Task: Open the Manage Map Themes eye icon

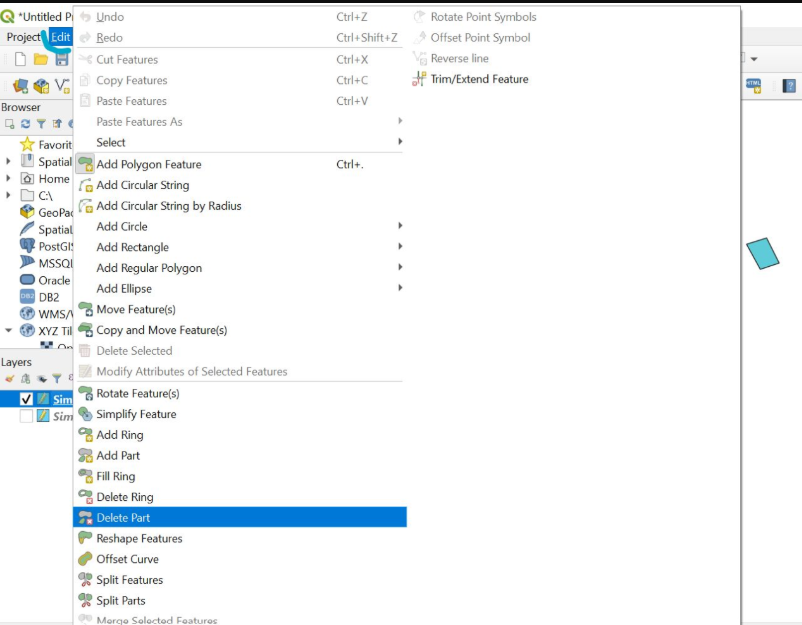Action: coord(42,376)
